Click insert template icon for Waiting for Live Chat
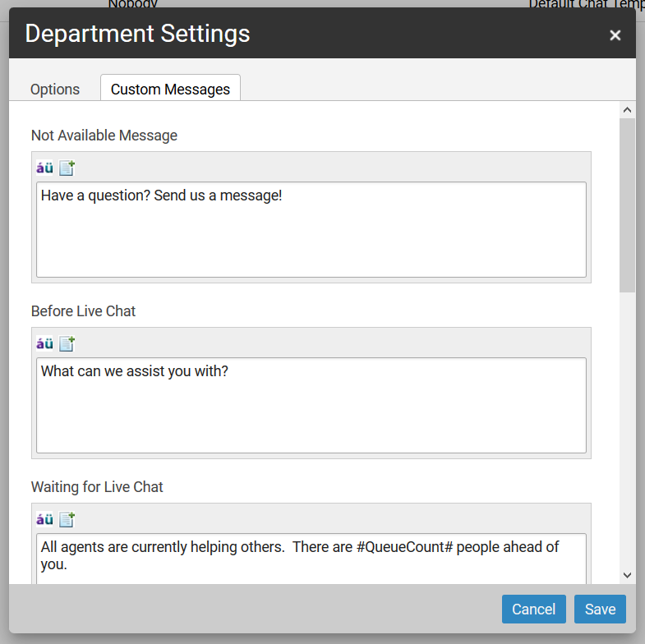 click(x=67, y=520)
